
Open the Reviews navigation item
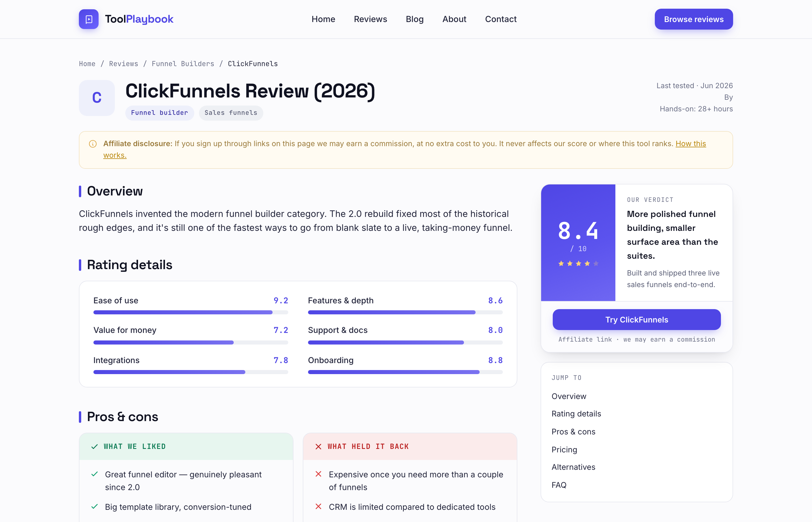tap(370, 19)
